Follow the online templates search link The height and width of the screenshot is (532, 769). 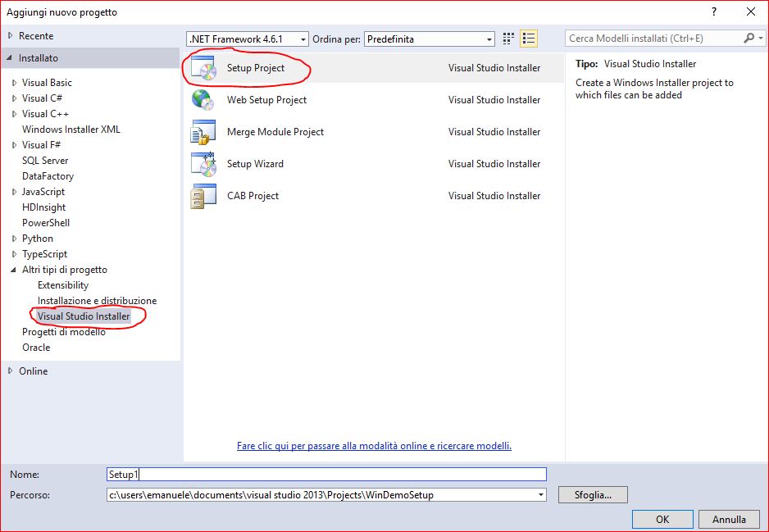click(374, 446)
